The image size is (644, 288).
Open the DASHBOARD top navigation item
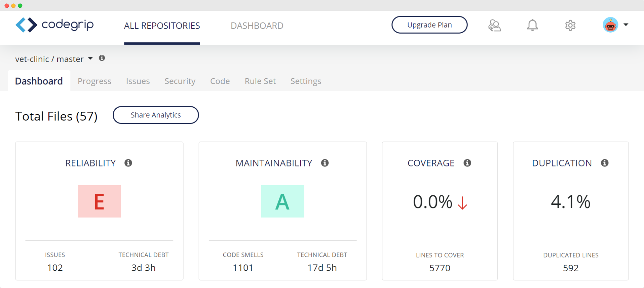pos(257,26)
